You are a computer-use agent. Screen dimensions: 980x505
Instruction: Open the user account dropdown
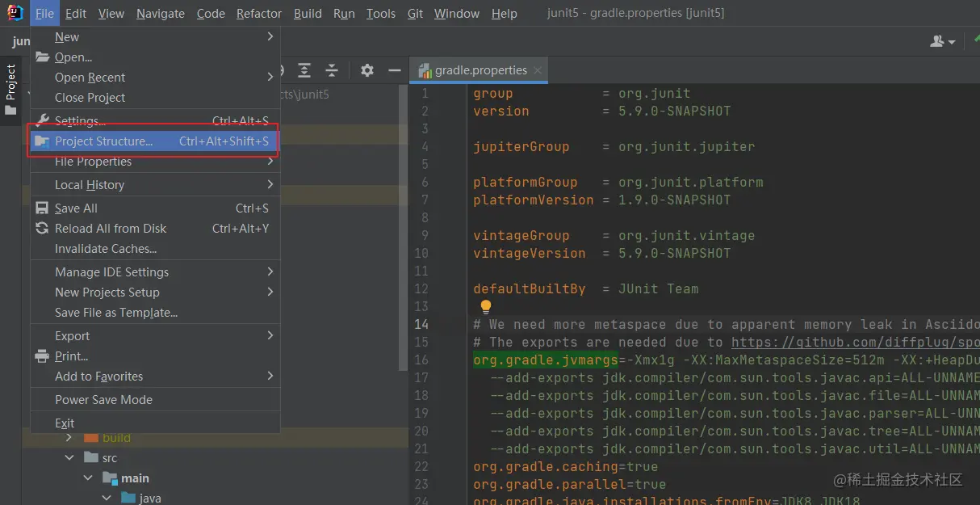point(943,41)
